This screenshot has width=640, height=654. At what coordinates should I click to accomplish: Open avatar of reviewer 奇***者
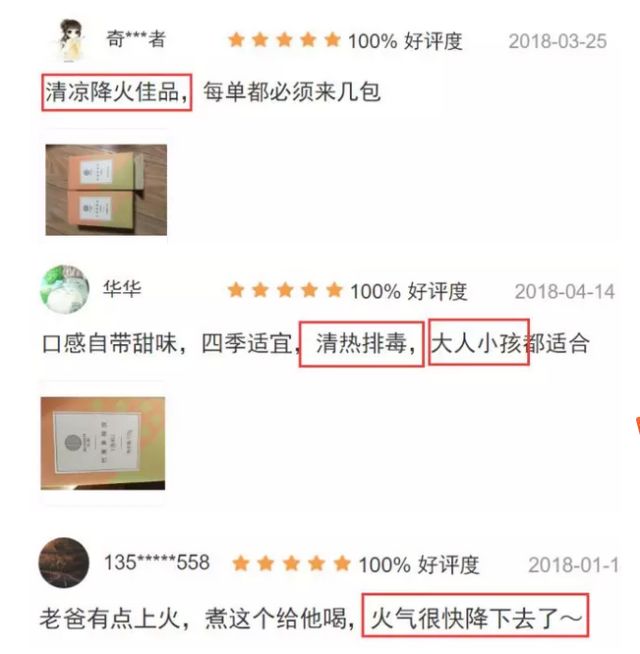(x=71, y=41)
